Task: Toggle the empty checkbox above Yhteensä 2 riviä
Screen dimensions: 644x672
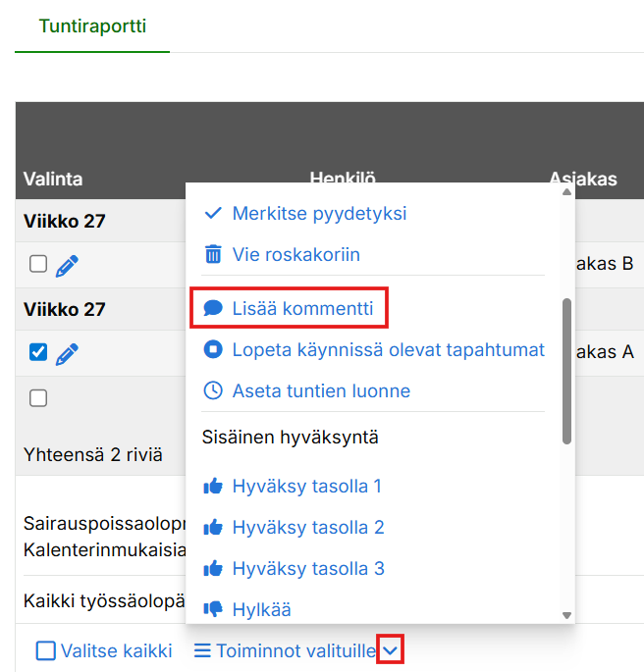Action: click(38, 398)
